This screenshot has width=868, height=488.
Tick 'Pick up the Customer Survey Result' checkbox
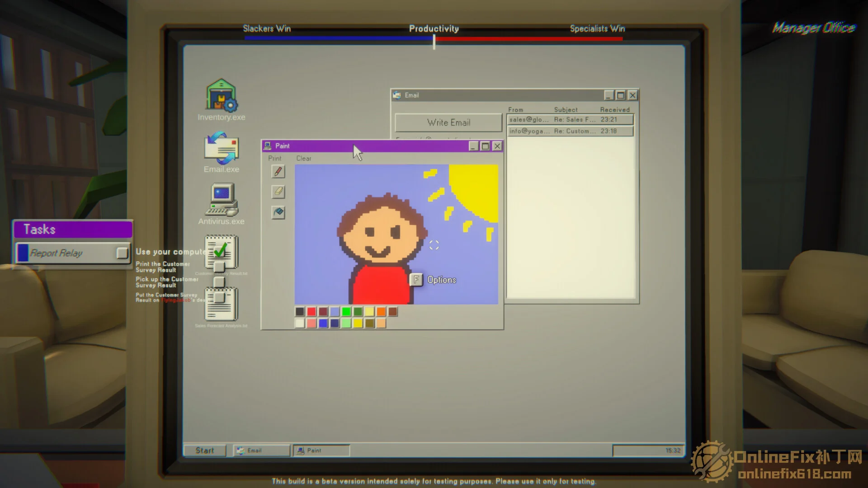pyautogui.click(x=219, y=282)
